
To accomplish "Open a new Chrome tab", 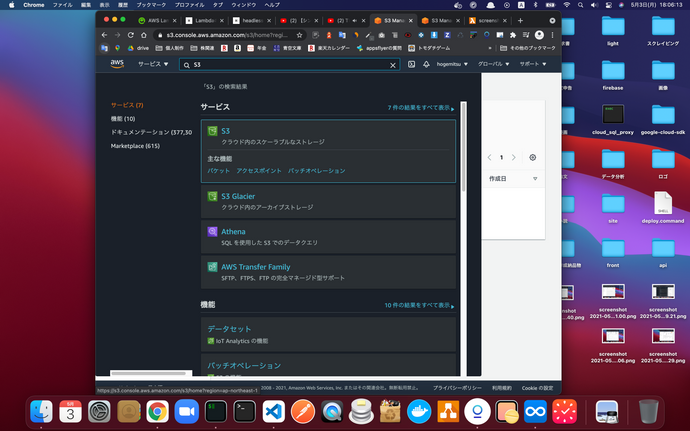I will click(x=520, y=21).
